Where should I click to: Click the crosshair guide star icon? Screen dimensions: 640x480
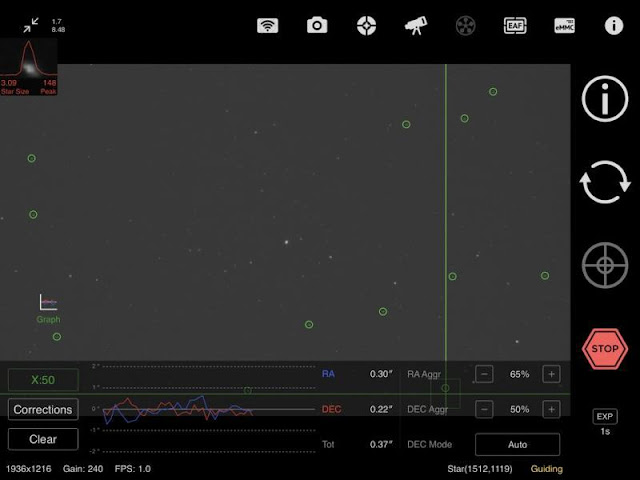click(x=605, y=266)
